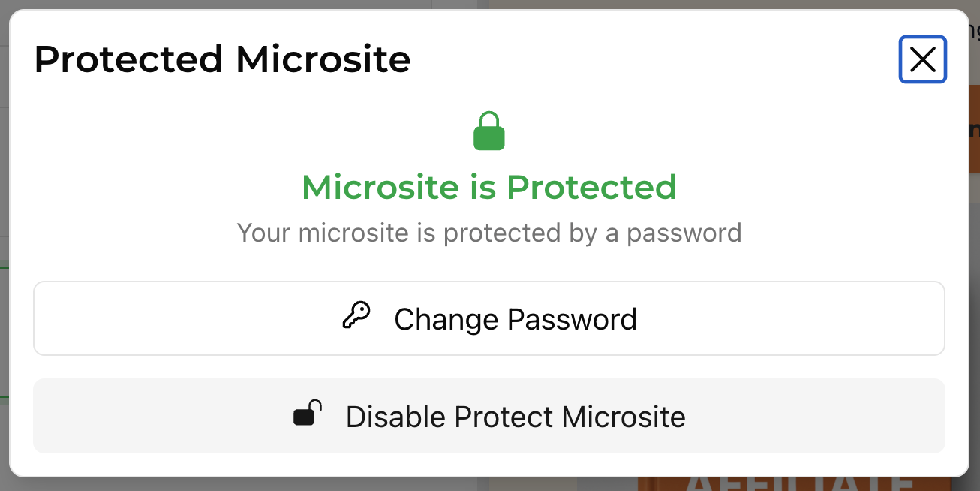The width and height of the screenshot is (980, 491).
Task: Click the word "Protected" in the green heading
Action: click(x=591, y=187)
